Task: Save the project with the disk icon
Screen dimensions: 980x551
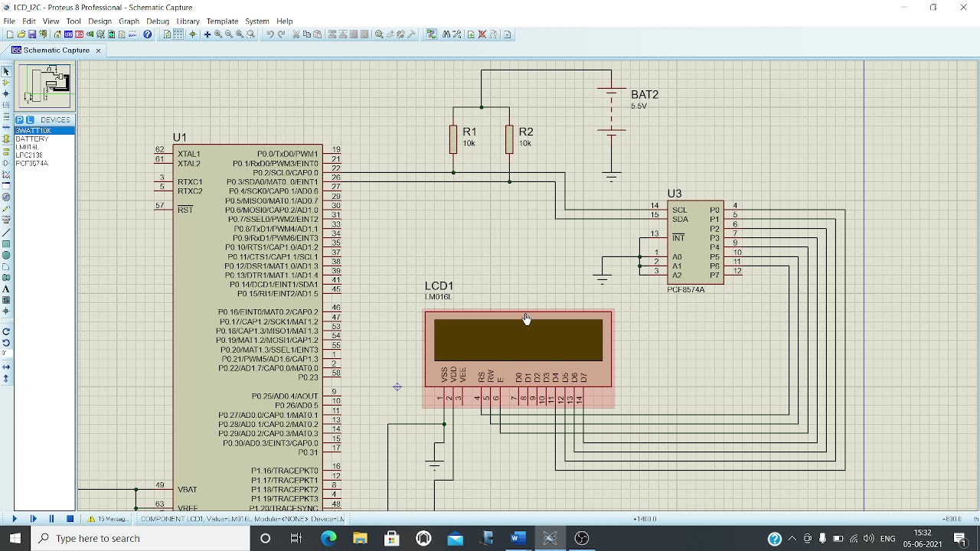Action: tap(32, 34)
